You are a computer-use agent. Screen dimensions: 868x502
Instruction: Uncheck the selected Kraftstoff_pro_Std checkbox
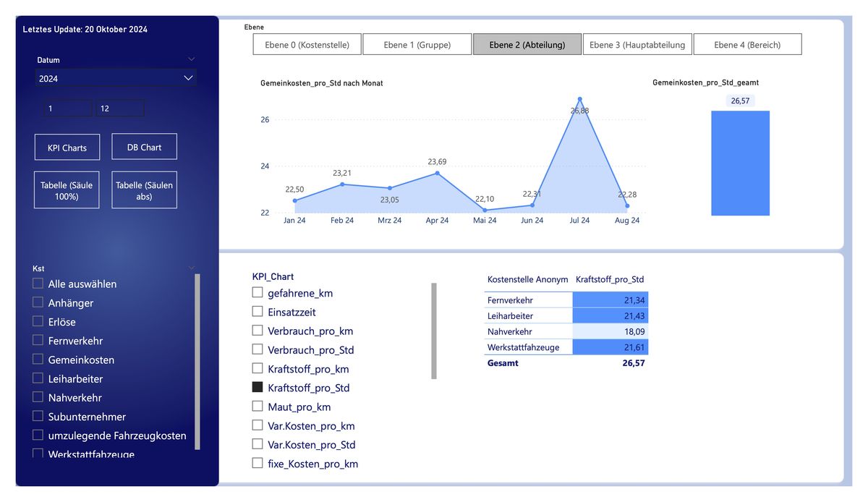pos(257,387)
